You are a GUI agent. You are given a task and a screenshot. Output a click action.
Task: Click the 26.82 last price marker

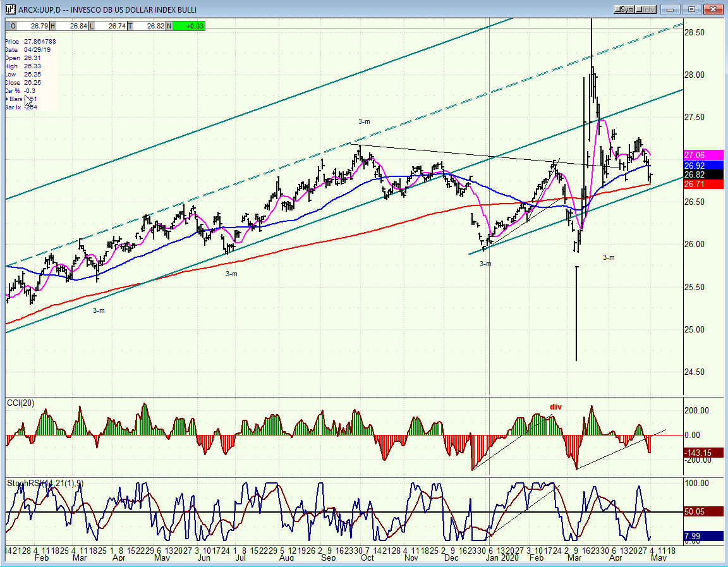click(703, 175)
